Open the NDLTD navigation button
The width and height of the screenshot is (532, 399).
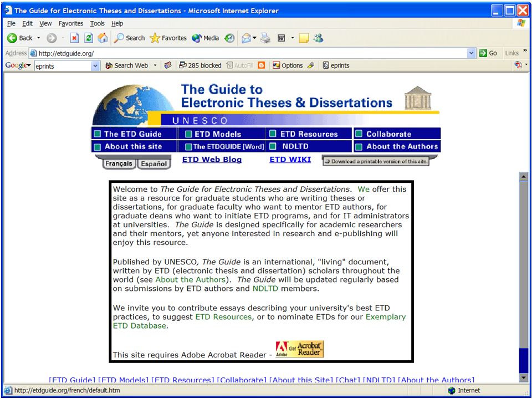[x=309, y=146]
